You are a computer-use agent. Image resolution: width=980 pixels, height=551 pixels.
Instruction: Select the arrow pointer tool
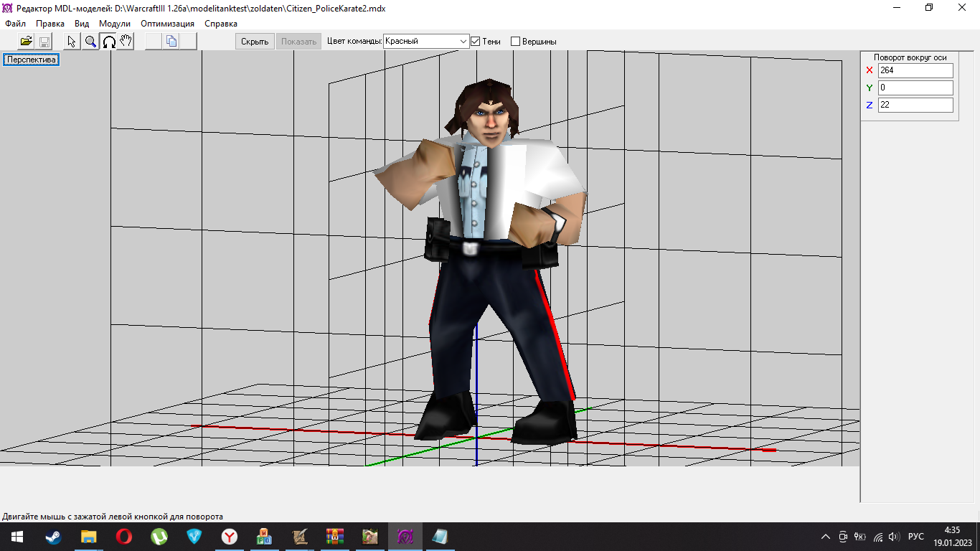click(x=72, y=41)
